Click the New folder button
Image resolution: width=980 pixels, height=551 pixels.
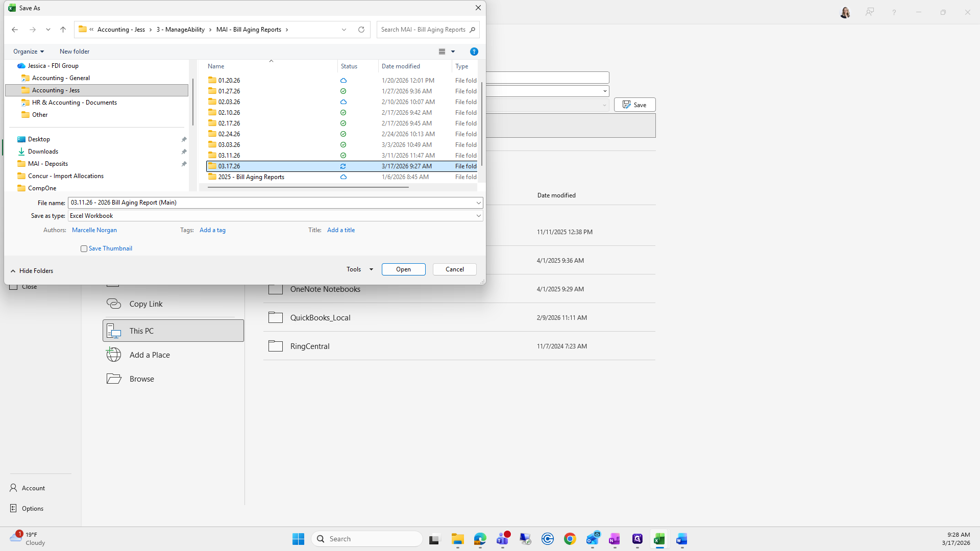tap(75, 52)
